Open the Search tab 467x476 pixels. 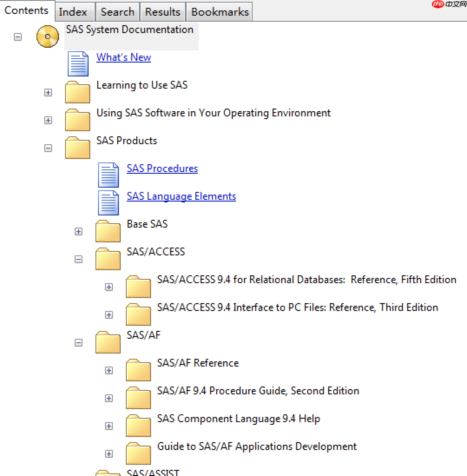coord(118,12)
